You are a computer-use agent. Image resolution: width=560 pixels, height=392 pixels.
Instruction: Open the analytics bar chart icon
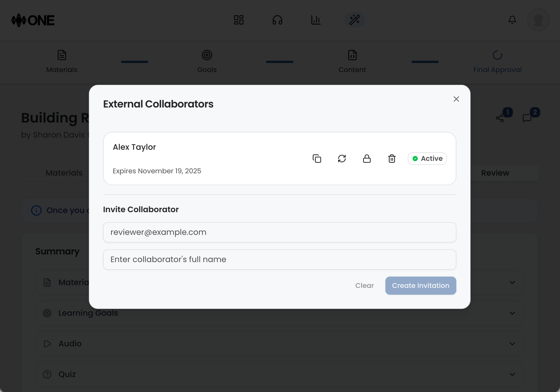(x=316, y=20)
